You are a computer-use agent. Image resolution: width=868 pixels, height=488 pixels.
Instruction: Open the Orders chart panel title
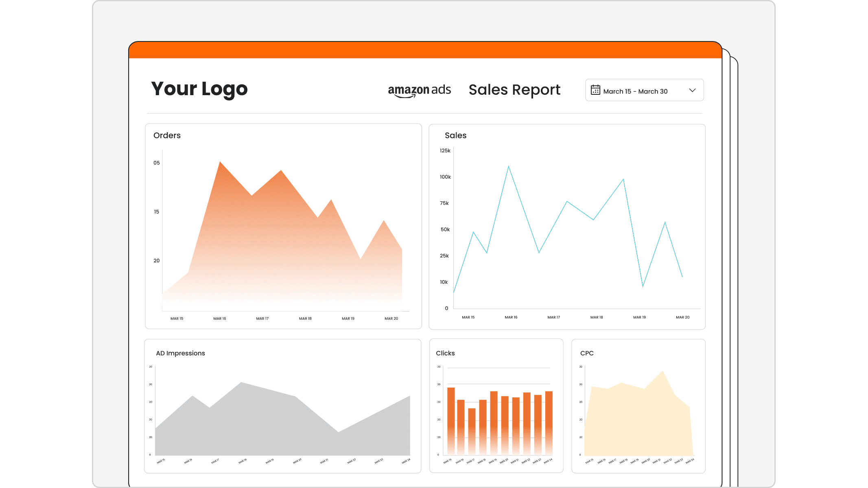[x=167, y=135]
